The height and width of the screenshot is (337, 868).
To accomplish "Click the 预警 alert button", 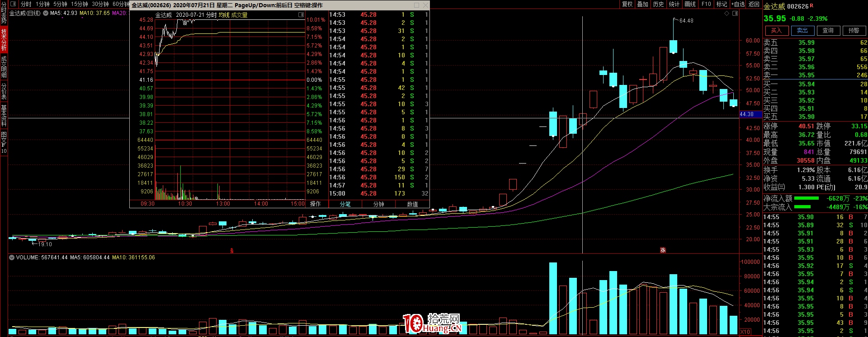I will coord(854,31).
